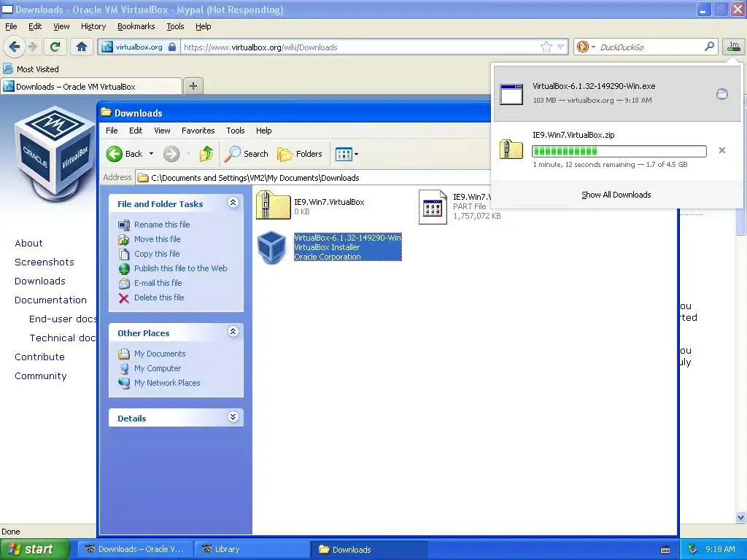Click E-mail this file
747x560 pixels.
(158, 283)
